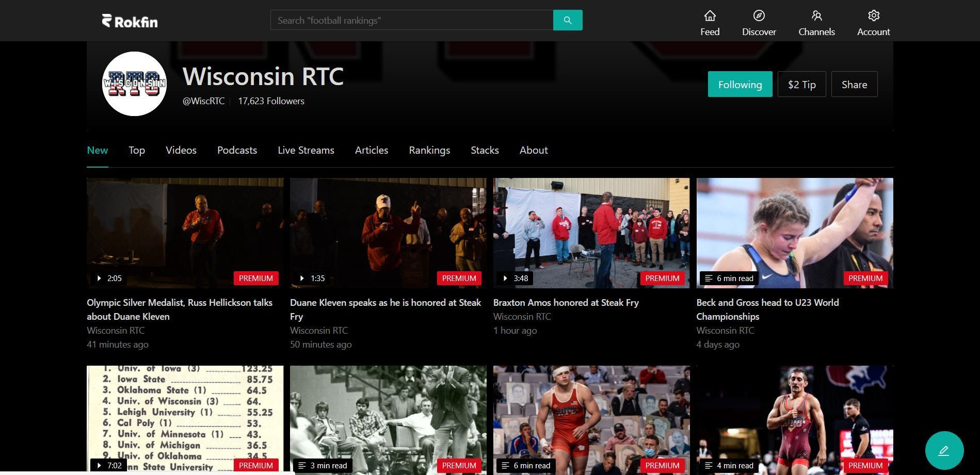The width and height of the screenshot is (980, 475).
Task: Select the New tab
Action: [x=97, y=150]
